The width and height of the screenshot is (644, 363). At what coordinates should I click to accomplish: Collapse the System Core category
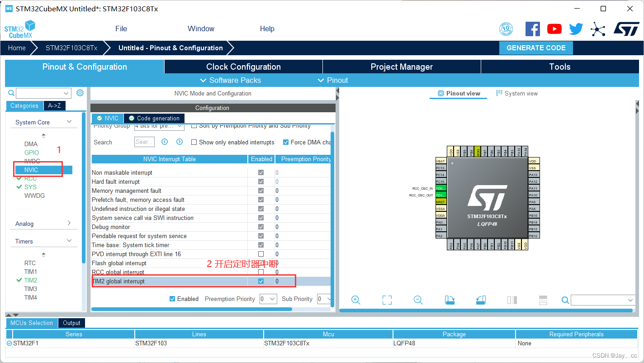pos(69,122)
